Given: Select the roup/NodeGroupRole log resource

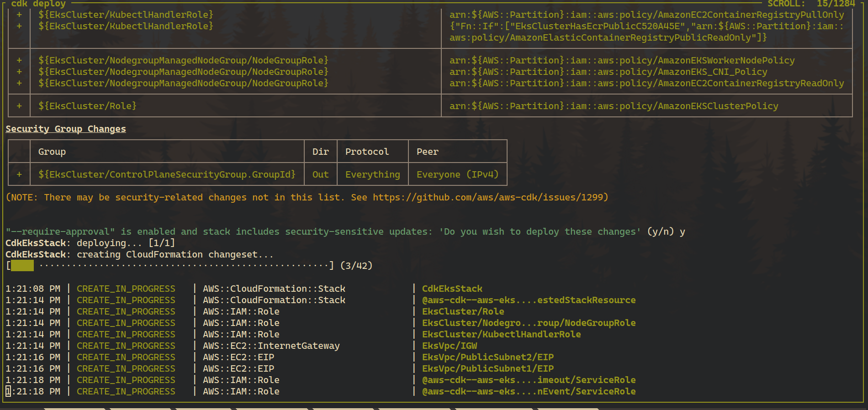Looking at the screenshot, I should pyautogui.click(x=529, y=323).
